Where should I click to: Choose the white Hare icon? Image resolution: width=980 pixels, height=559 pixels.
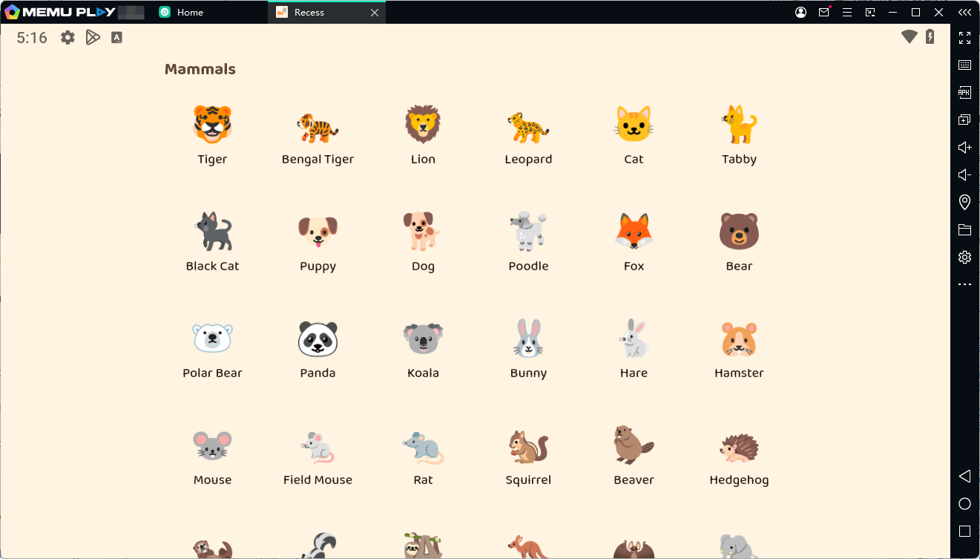point(634,338)
